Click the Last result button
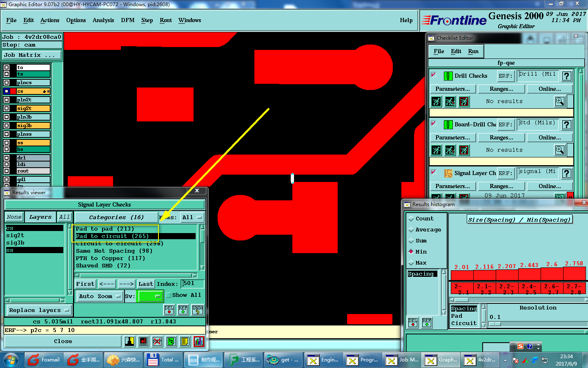This screenshot has width=588, height=368. [x=146, y=284]
